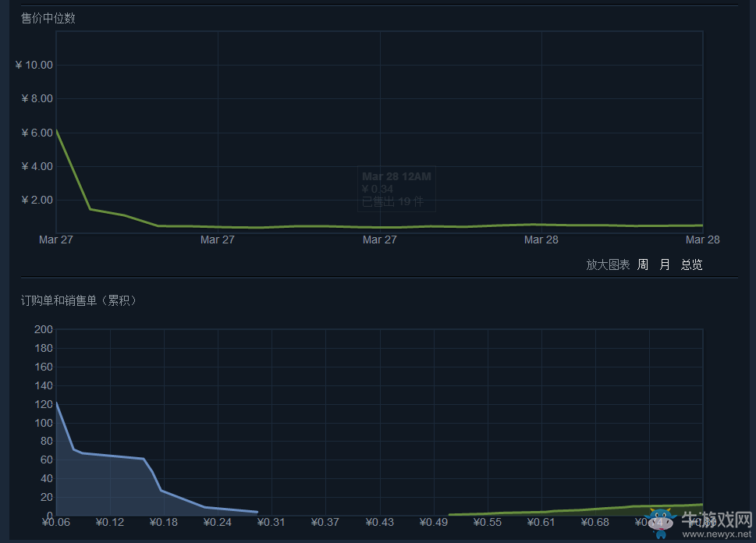
Task: Click the ¥2.00 y-axis label
Action: tap(37, 201)
